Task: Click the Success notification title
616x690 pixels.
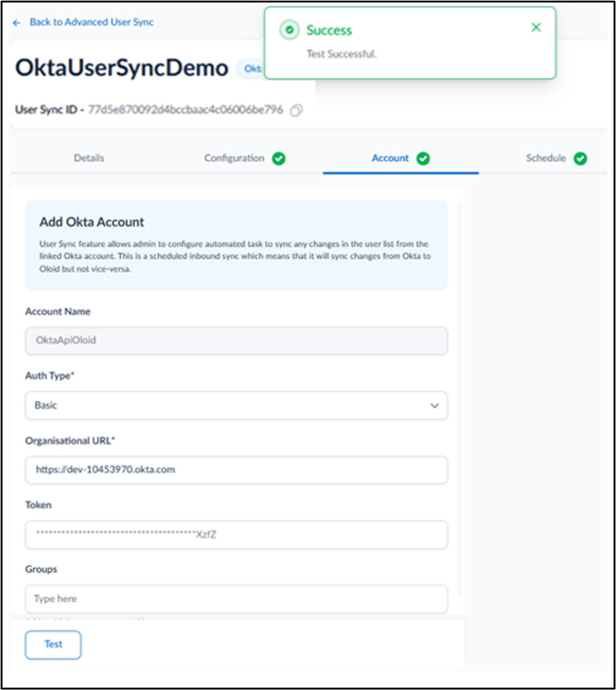Action: 329,30
